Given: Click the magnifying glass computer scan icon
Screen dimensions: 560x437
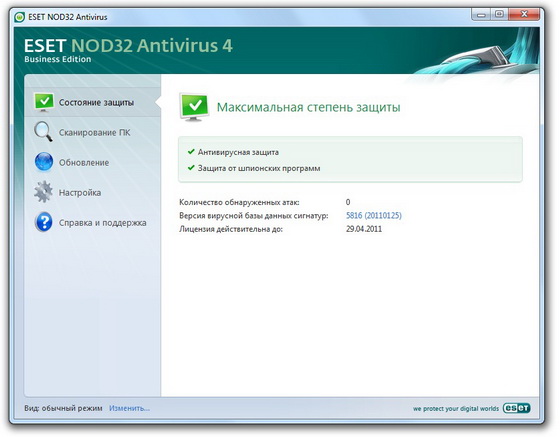Looking at the screenshot, I should tap(44, 132).
